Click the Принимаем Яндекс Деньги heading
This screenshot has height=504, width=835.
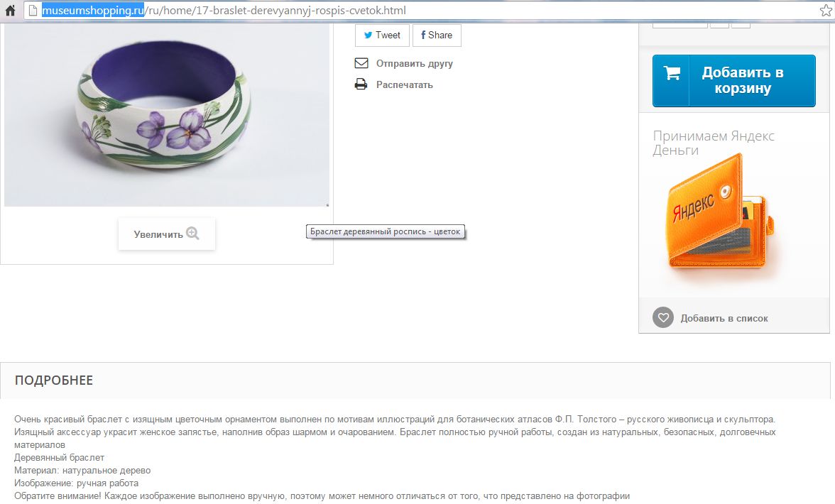[714, 143]
